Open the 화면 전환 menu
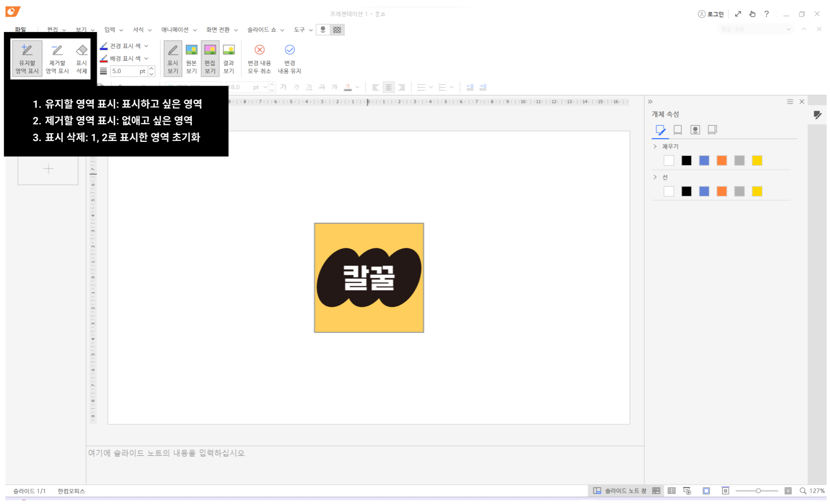The image size is (830, 504). pyautogui.click(x=222, y=30)
